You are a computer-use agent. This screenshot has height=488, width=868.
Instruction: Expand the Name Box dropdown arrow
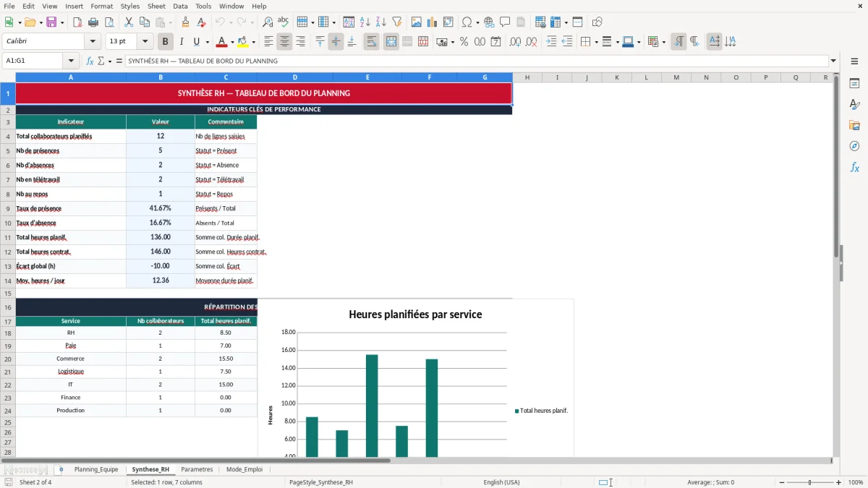tap(71, 61)
